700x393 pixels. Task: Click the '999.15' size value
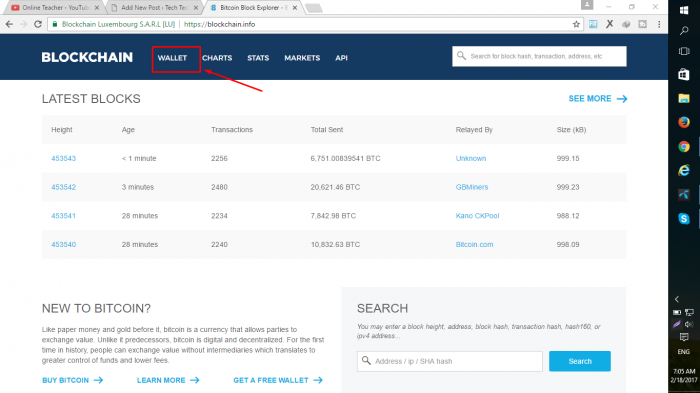[568, 159]
